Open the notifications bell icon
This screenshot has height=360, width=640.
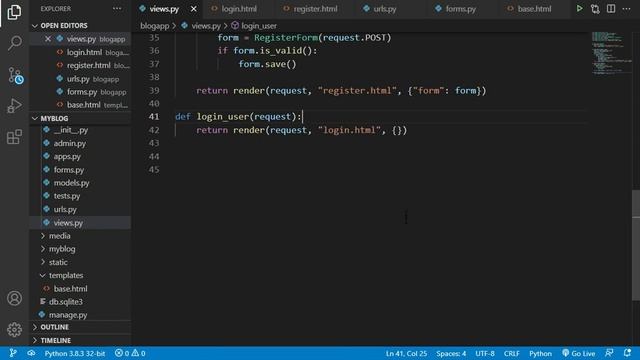point(627,353)
